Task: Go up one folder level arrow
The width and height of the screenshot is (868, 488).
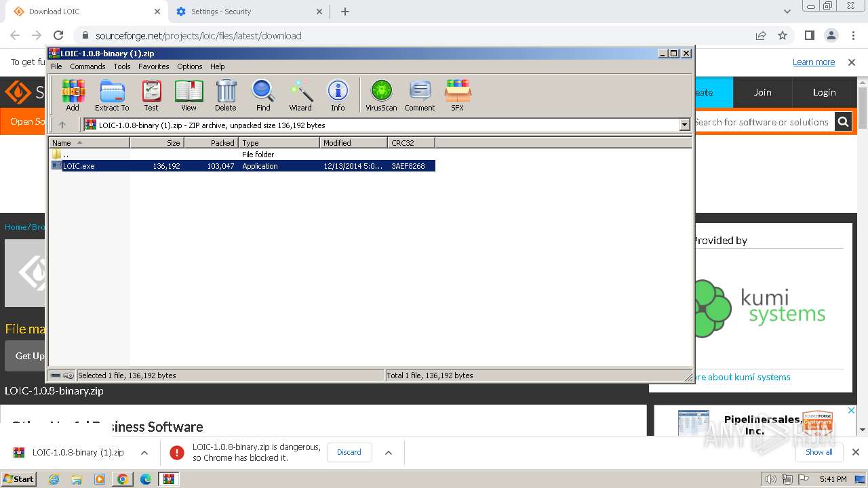Action: [62, 125]
